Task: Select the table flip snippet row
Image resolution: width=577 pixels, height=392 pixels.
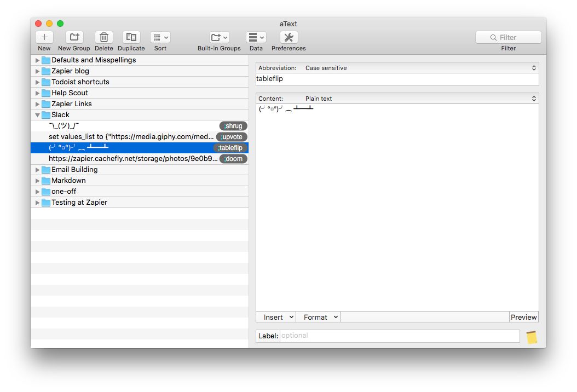Action: coord(140,148)
